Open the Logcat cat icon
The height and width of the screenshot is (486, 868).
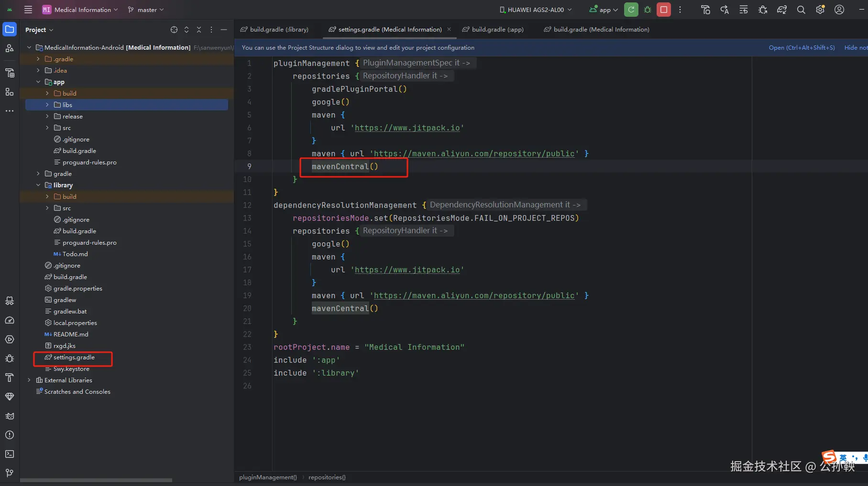(10, 416)
